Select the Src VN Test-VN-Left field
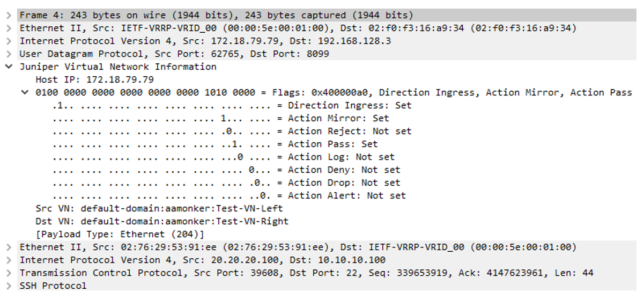Viewport: 644px width, 299px height. pyautogui.click(x=159, y=208)
